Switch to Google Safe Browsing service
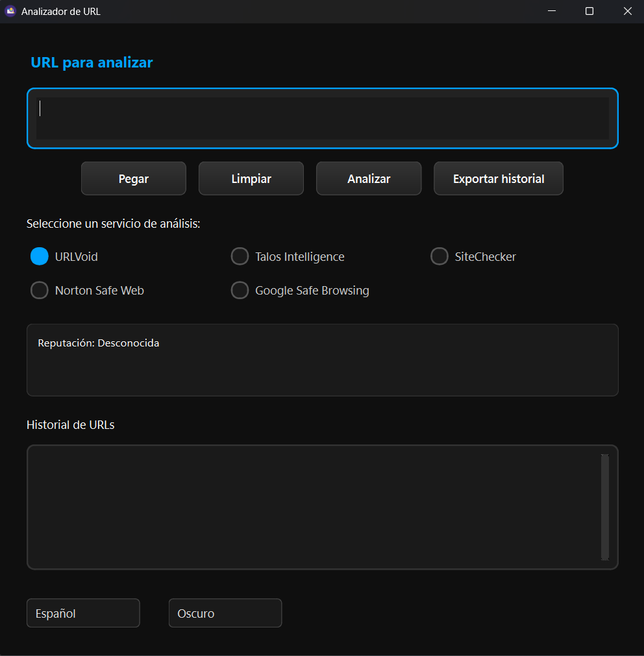Viewport: 644px width, 656px height. 240,290
